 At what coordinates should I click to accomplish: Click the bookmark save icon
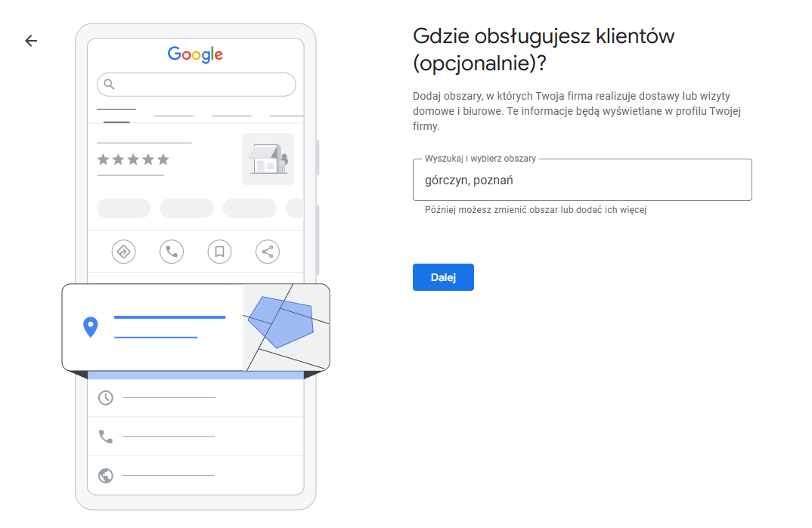[219, 252]
